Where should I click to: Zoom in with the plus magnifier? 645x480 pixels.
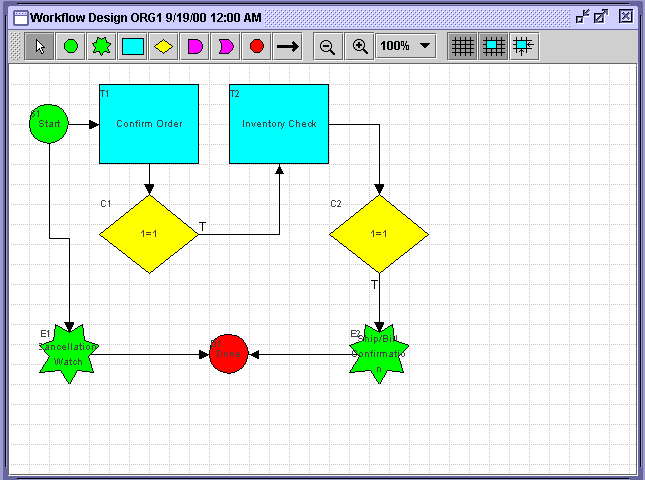point(360,46)
